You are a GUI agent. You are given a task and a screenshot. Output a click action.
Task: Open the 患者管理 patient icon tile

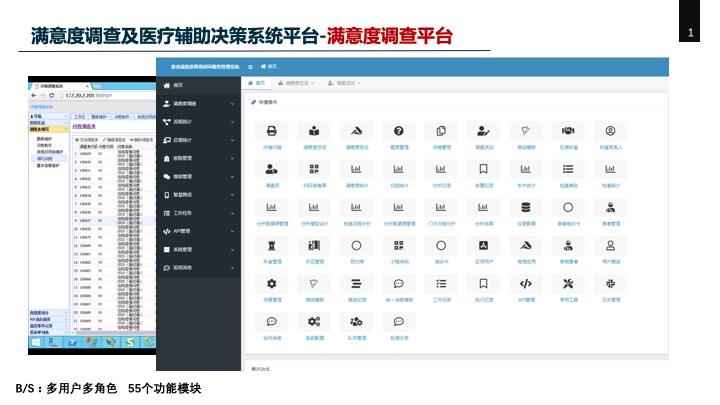click(610, 208)
